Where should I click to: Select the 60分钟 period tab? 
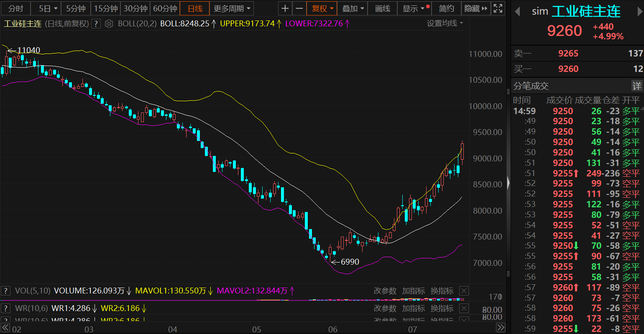coord(165,8)
